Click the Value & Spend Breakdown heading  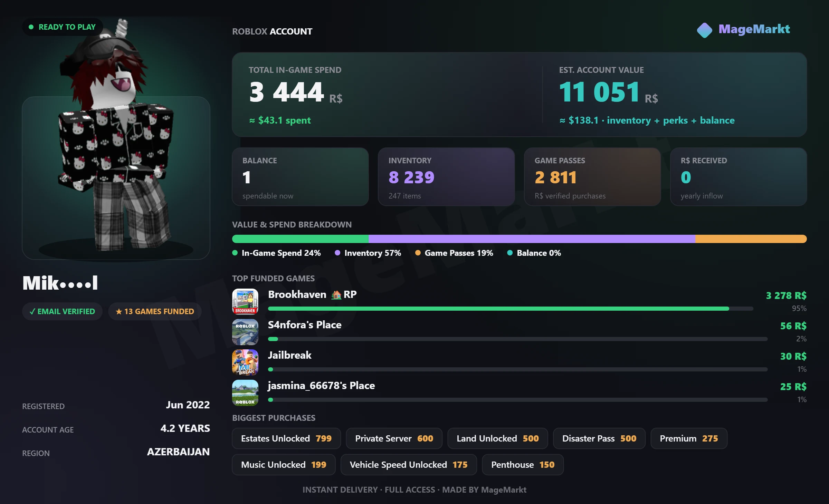click(x=292, y=224)
